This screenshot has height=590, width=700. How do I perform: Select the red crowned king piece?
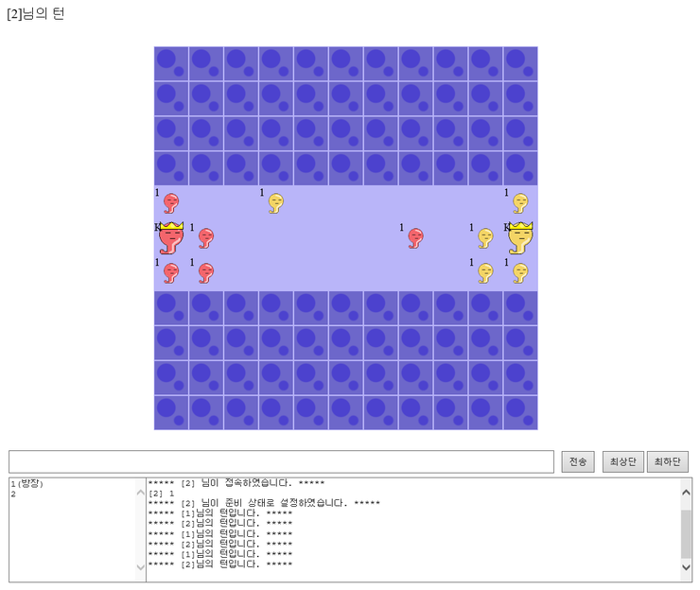[x=171, y=237]
